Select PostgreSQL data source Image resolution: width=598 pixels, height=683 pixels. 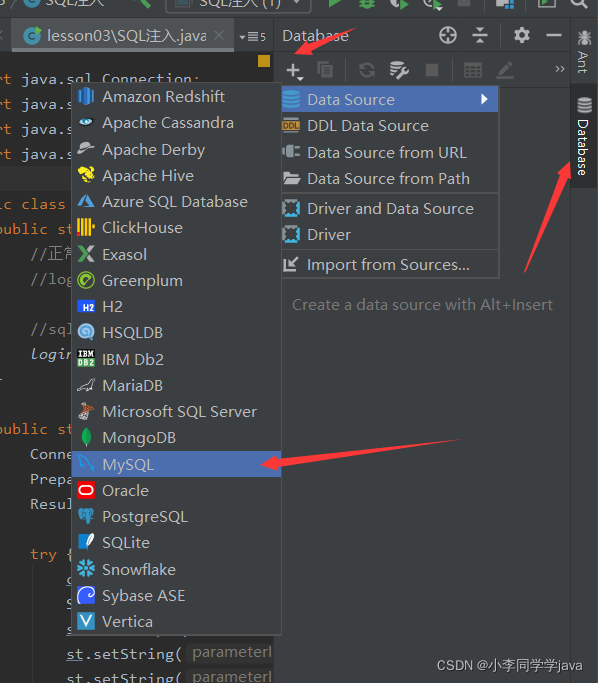coord(176,517)
